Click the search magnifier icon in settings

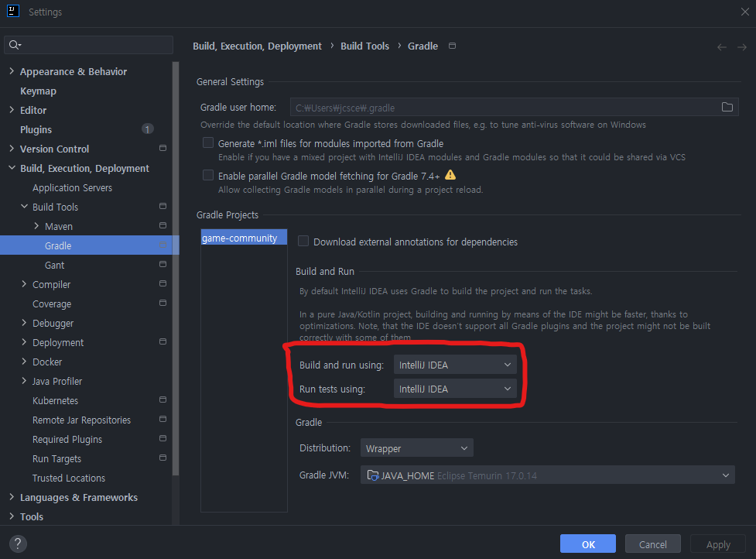15,45
